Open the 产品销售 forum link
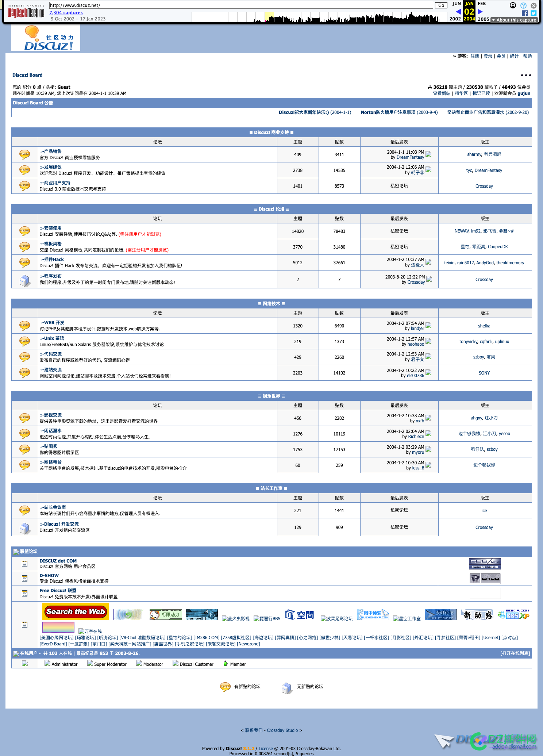 [x=53, y=151]
